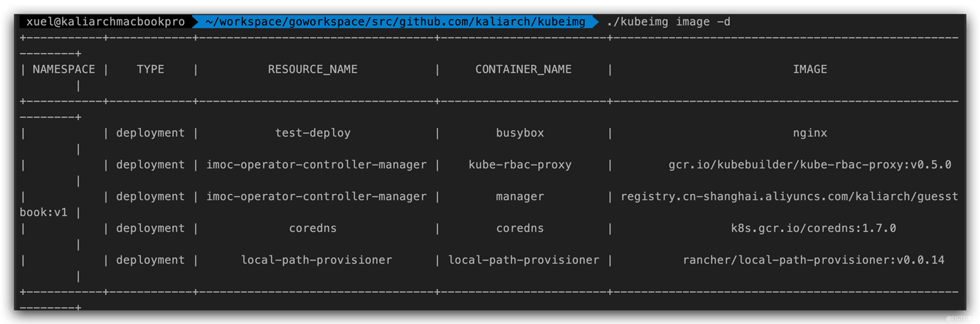
Task: Click the kubeimg workspace path in the prompt
Action: click(395, 22)
